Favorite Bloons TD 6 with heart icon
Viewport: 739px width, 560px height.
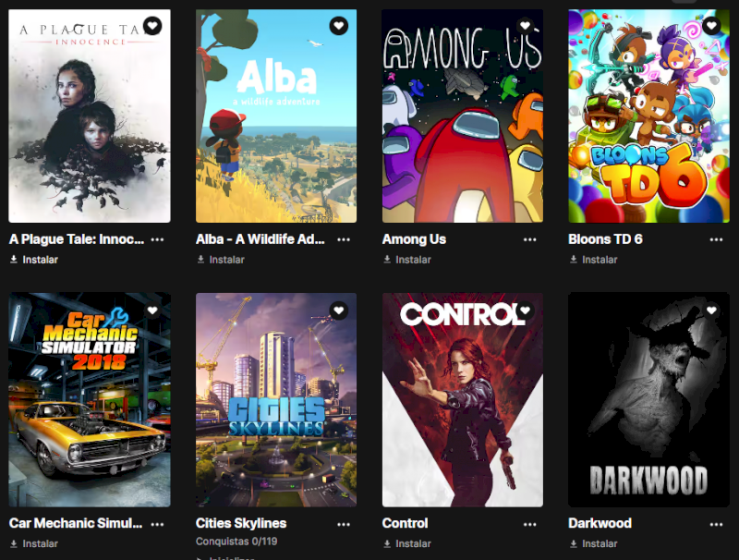[x=711, y=26]
